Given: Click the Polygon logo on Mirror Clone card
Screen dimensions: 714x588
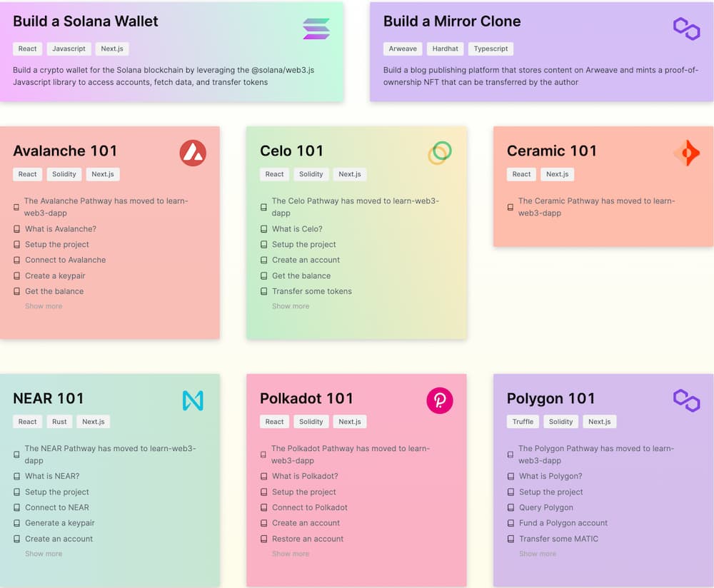Looking at the screenshot, I should click(686, 29).
